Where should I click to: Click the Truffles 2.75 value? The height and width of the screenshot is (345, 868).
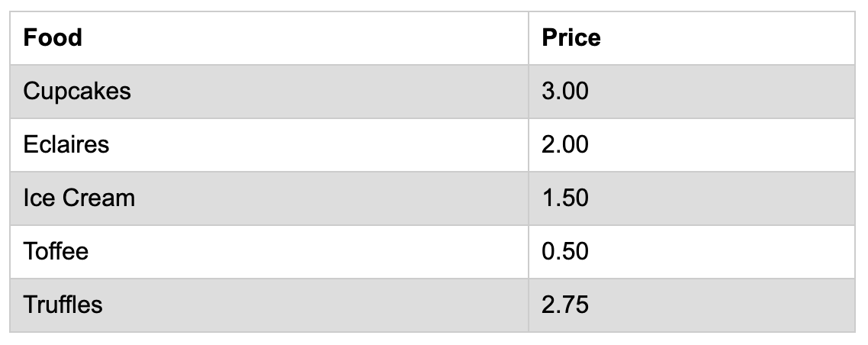click(x=565, y=305)
